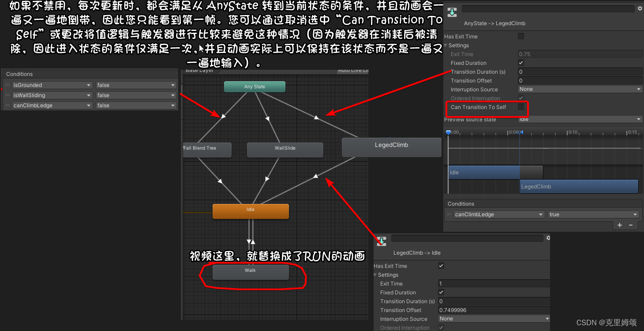
Task: Select the Fall Blend Tree state node
Action: tap(207, 150)
